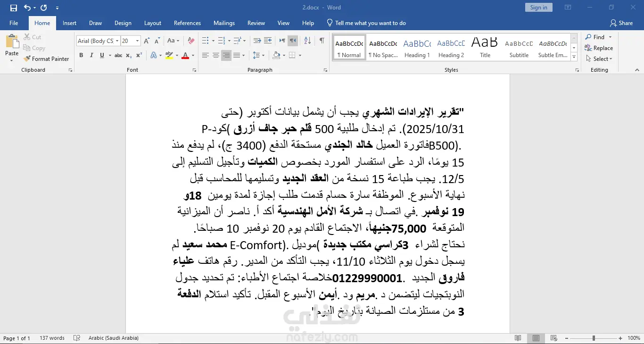Switch to the Design tab
644x344 pixels.
coord(123,23)
